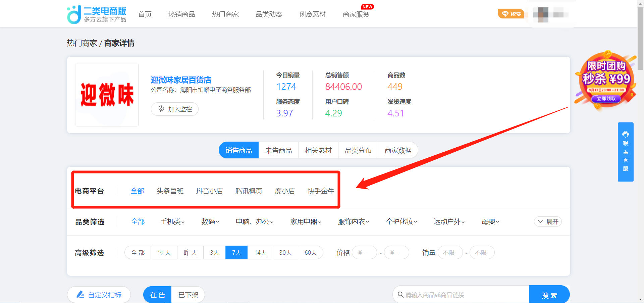Select 全部 in 高级筛选 time range
The height and width of the screenshot is (303, 644).
138,252
